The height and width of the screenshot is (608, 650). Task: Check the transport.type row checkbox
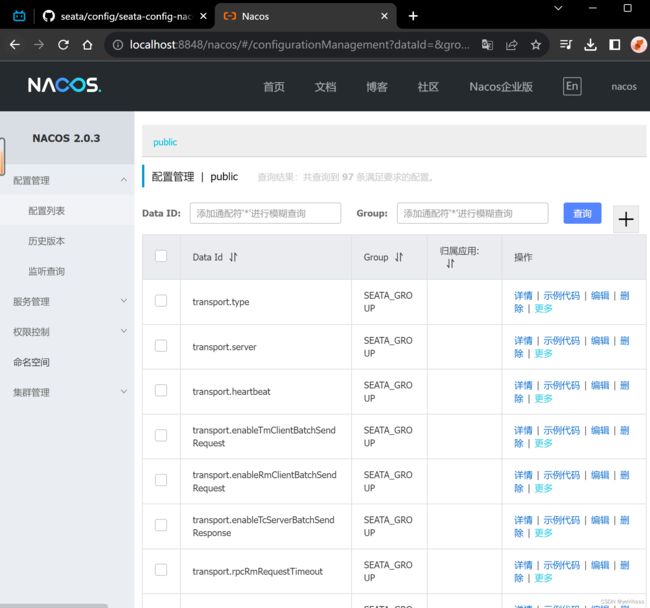161,300
